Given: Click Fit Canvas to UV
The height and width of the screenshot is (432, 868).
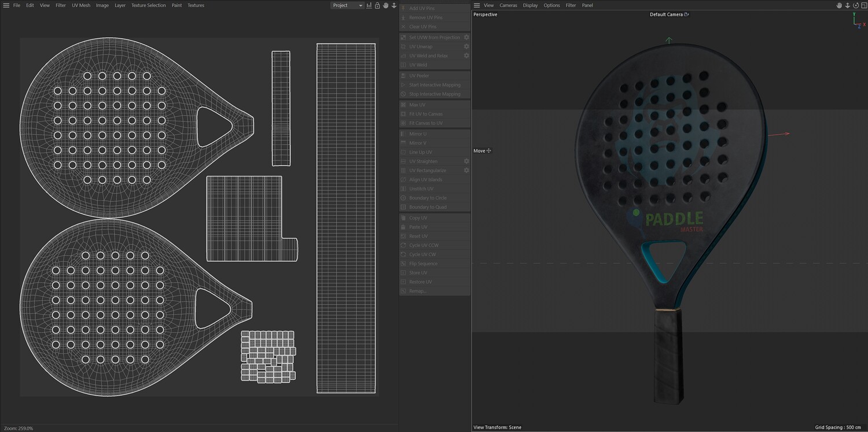Looking at the screenshot, I should point(435,123).
